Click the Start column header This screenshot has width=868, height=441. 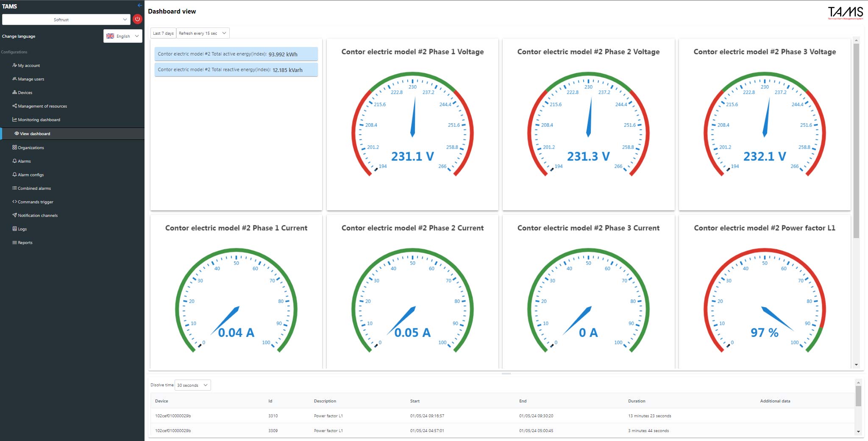415,401
